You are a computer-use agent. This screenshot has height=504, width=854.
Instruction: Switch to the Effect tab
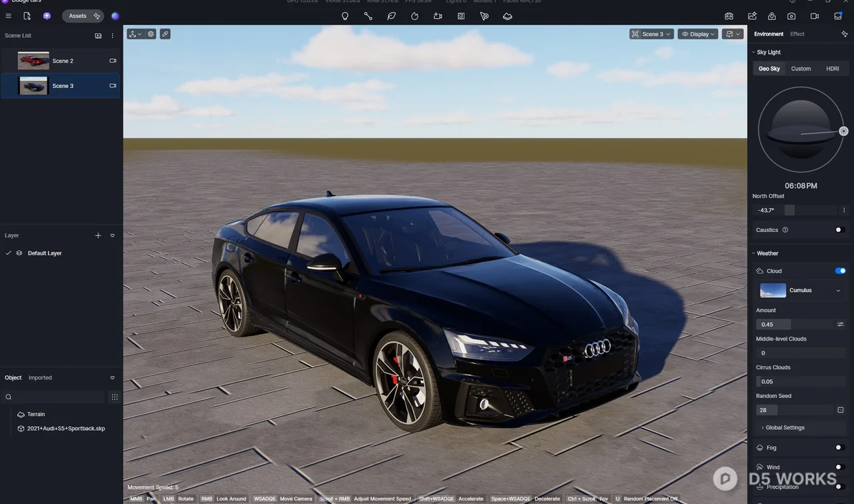coord(797,34)
